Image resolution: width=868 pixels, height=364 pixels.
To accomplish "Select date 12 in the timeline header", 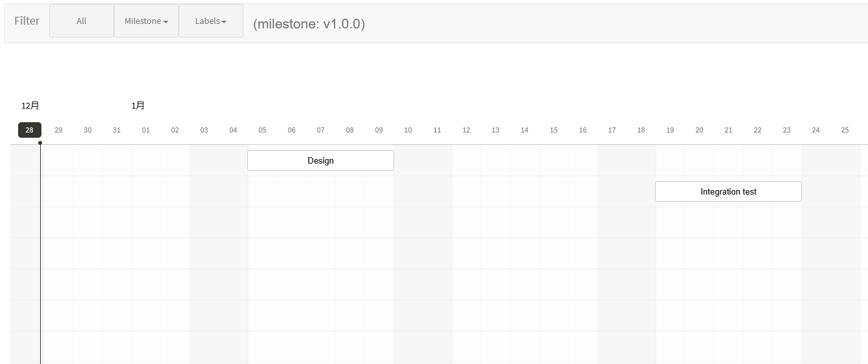I will click(466, 130).
